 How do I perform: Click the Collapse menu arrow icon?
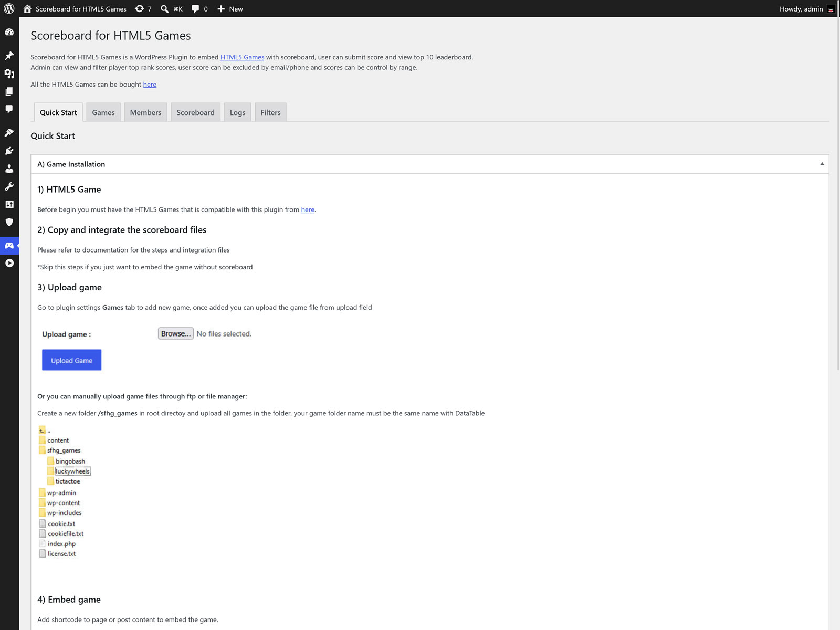click(9, 263)
